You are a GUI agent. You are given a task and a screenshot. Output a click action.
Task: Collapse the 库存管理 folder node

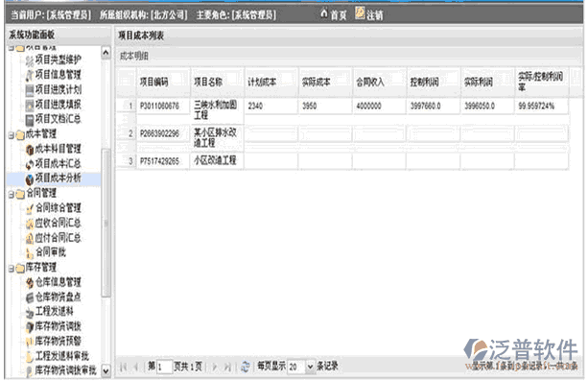(x=12, y=269)
